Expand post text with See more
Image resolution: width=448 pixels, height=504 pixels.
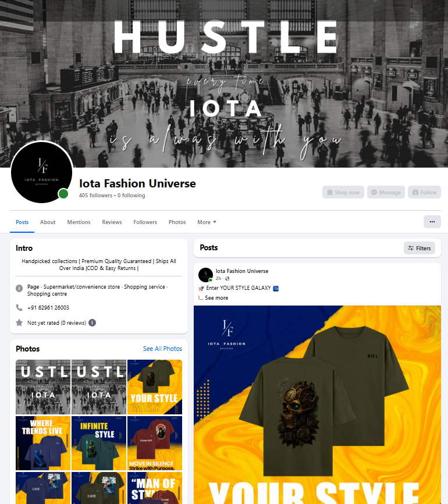(216, 298)
